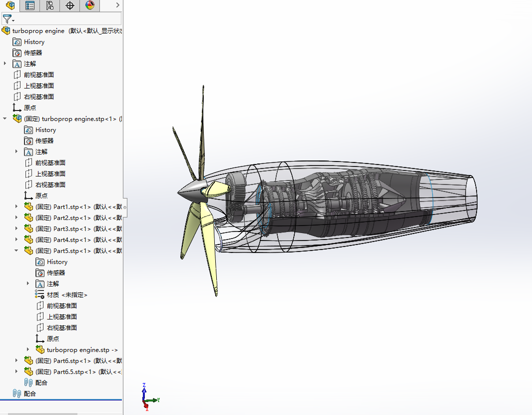
Task: Select 传感器 under Part5.stp<1>
Action: pyautogui.click(x=50, y=272)
